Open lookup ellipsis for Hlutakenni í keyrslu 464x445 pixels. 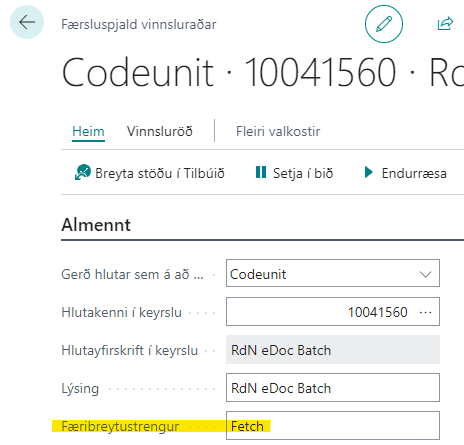426,312
